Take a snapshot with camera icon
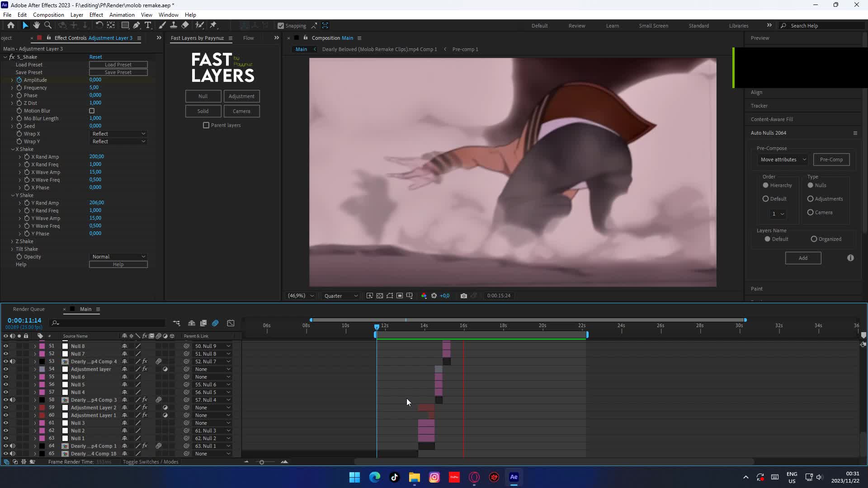Screen dimensions: 868x488 click(464, 296)
